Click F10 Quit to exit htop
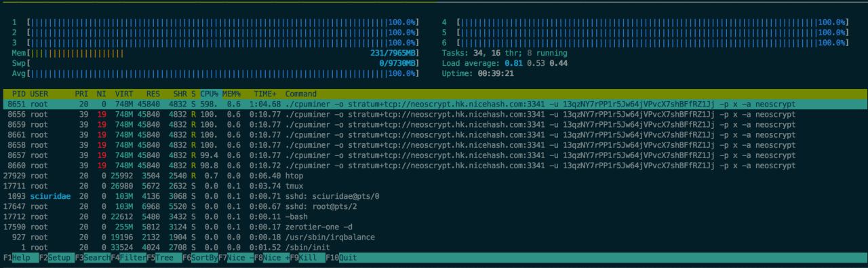The image size is (868, 268). (x=341, y=258)
